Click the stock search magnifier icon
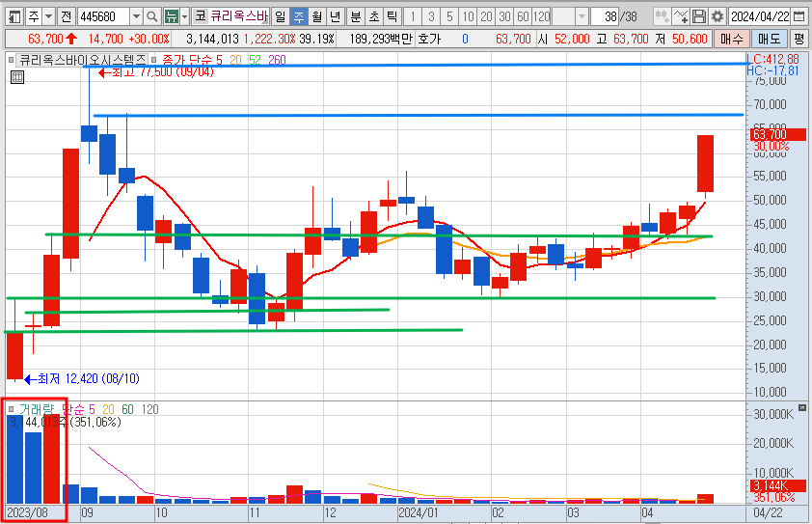 (151, 17)
